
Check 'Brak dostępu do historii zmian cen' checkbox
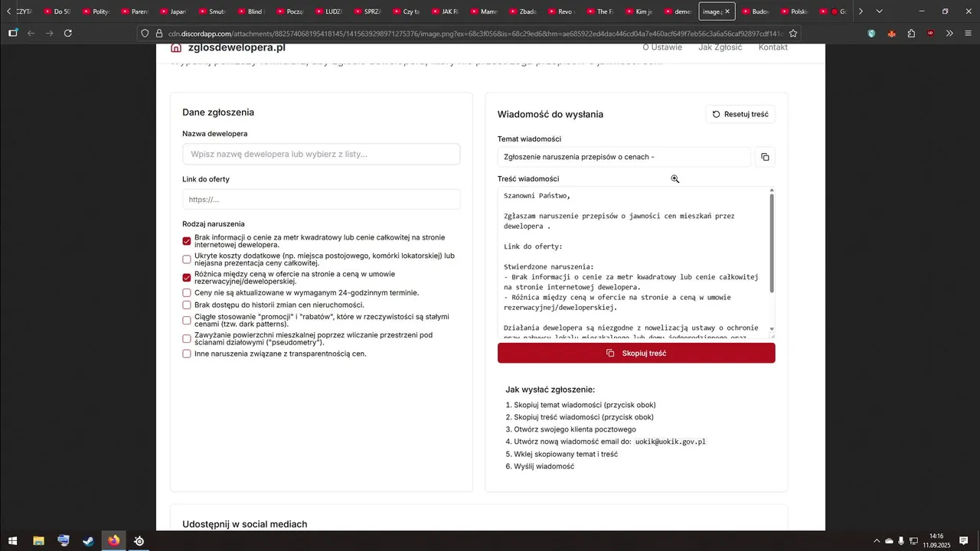pos(187,305)
